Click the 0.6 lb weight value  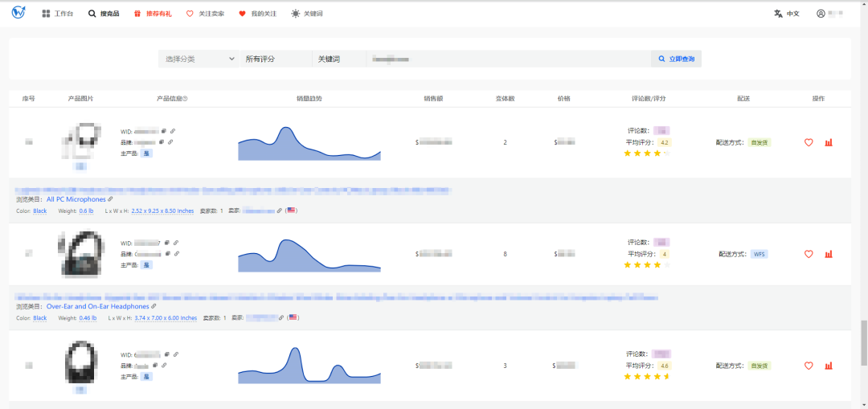coord(86,211)
